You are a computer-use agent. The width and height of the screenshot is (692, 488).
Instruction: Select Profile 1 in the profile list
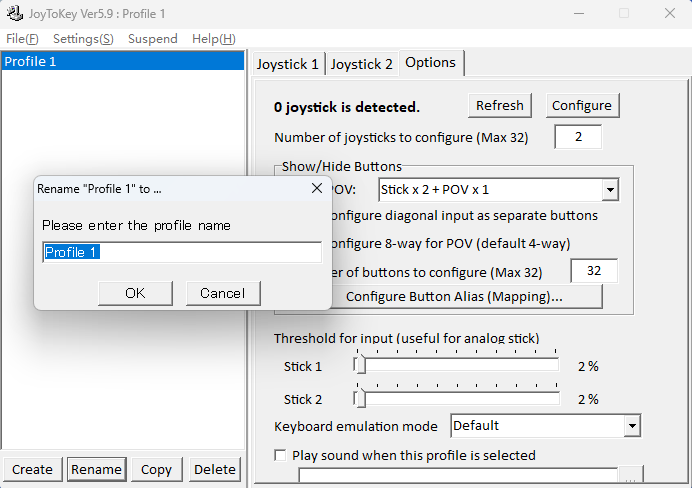[x=122, y=62]
